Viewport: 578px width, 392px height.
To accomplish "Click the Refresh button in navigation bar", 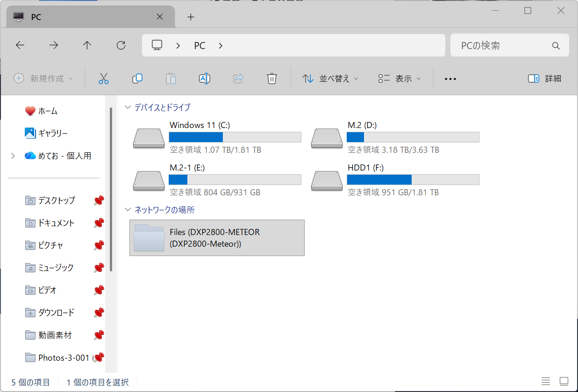I will (x=121, y=45).
